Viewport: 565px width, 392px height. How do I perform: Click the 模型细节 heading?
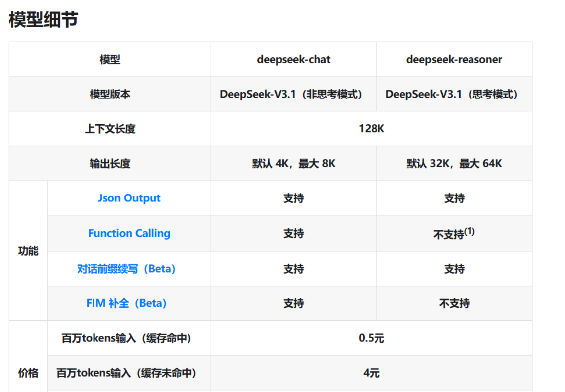tap(43, 20)
